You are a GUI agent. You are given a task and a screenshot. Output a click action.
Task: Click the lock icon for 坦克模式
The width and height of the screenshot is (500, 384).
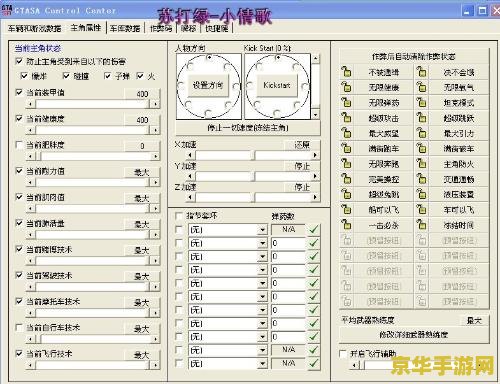[422, 102]
